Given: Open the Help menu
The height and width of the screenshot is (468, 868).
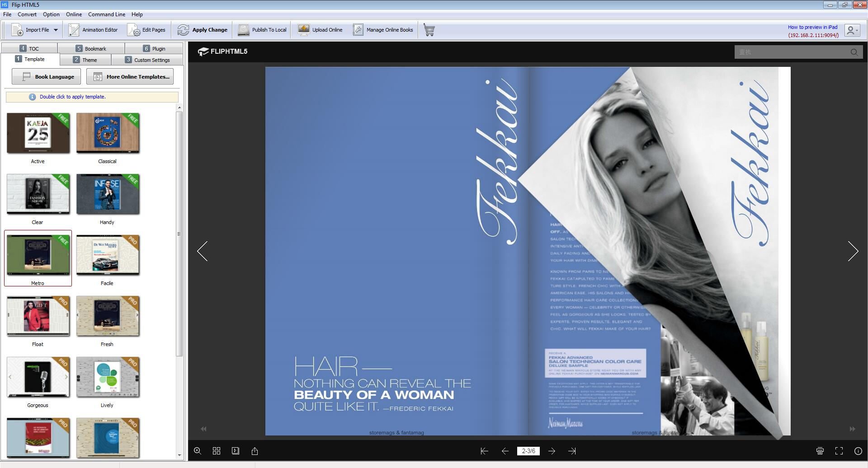Looking at the screenshot, I should [x=137, y=14].
